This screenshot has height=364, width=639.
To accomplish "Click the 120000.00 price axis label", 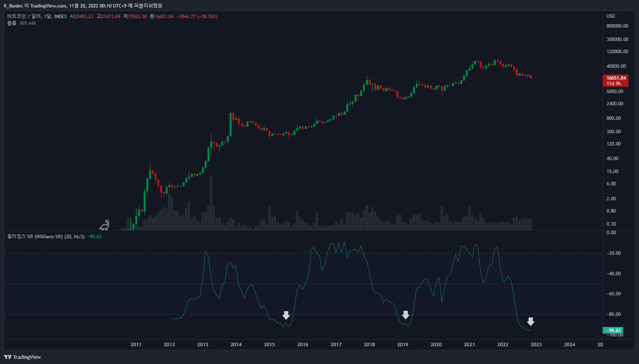I will [617, 52].
